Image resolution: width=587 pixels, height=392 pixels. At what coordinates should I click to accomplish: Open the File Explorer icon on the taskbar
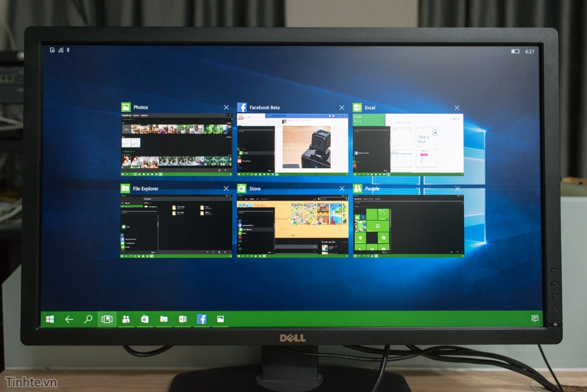tap(164, 319)
